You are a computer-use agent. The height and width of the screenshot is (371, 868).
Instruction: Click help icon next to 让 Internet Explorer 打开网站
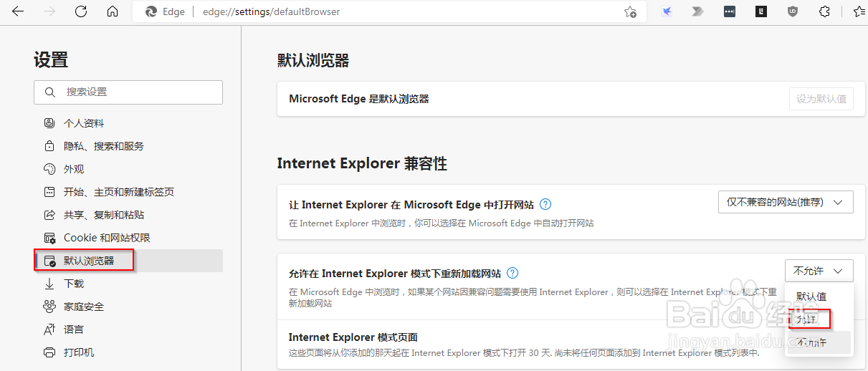click(x=545, y=204)
